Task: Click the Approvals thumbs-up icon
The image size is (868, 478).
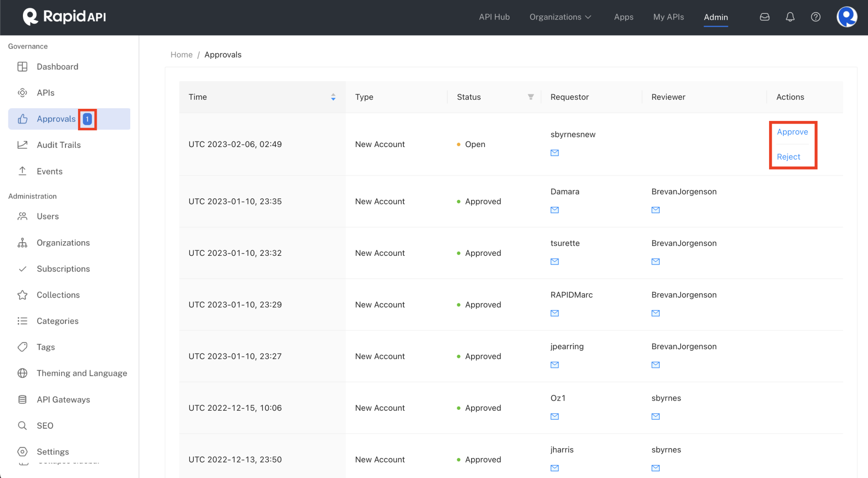Action: coord(22,119)
